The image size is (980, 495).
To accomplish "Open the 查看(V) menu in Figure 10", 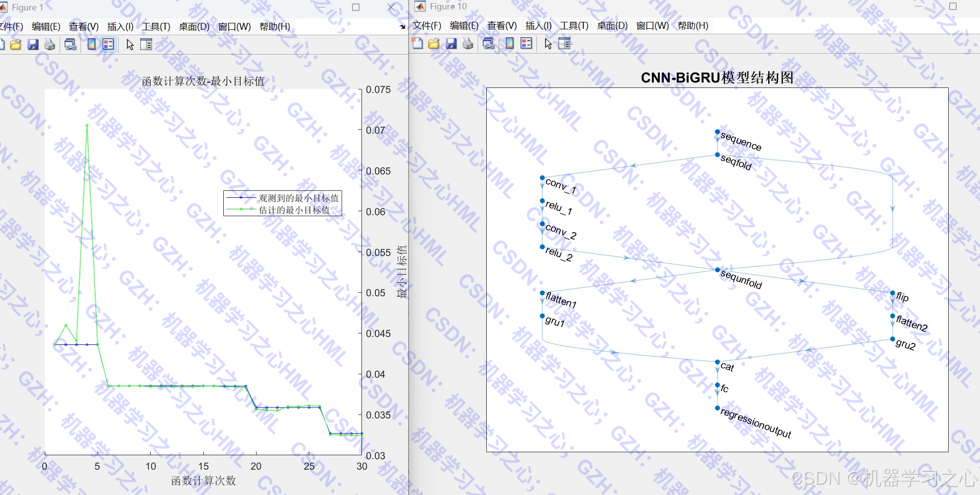I will [502, 25].
